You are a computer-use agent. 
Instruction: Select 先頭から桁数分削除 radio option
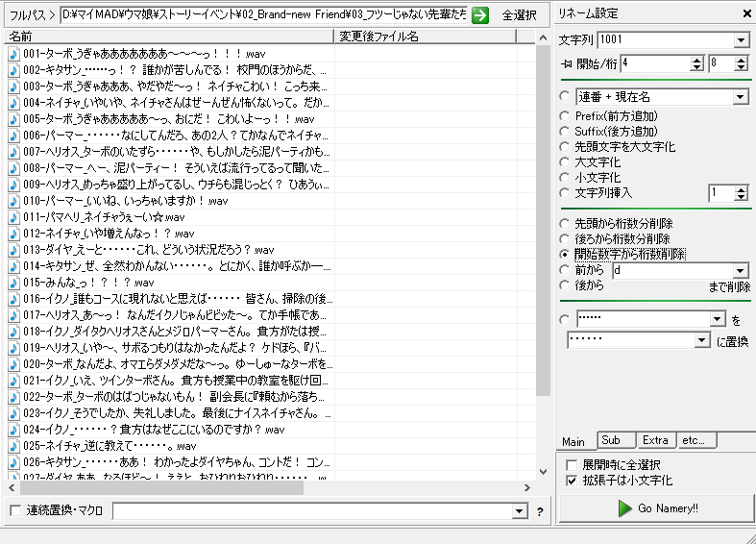point(564,223)
